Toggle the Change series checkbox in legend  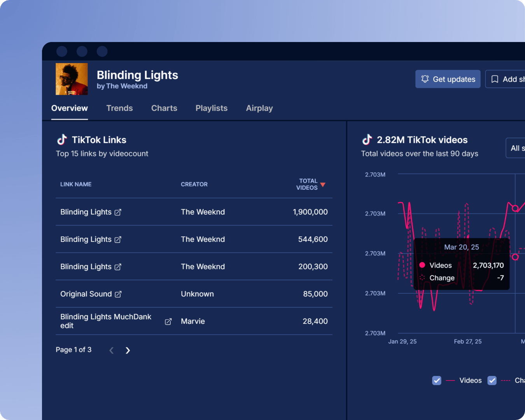492,380
